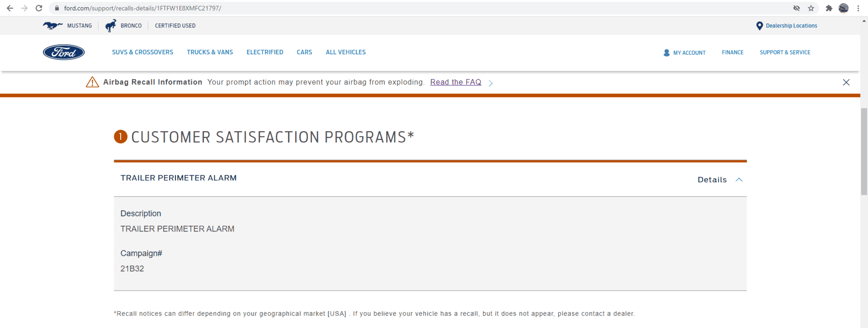Open the Support & Service menu

coord(785,53)
